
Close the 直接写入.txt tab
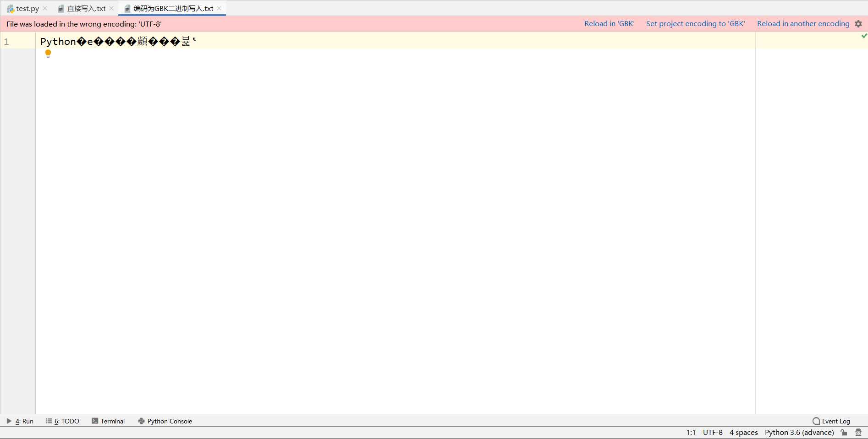coord(111,8)
